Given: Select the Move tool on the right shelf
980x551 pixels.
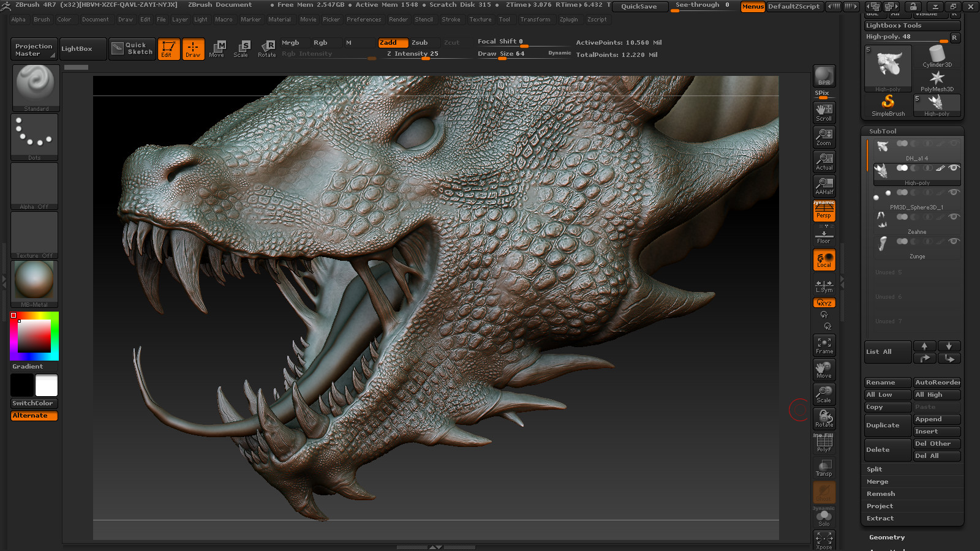Looking at the screenshot, I should 824,369.
